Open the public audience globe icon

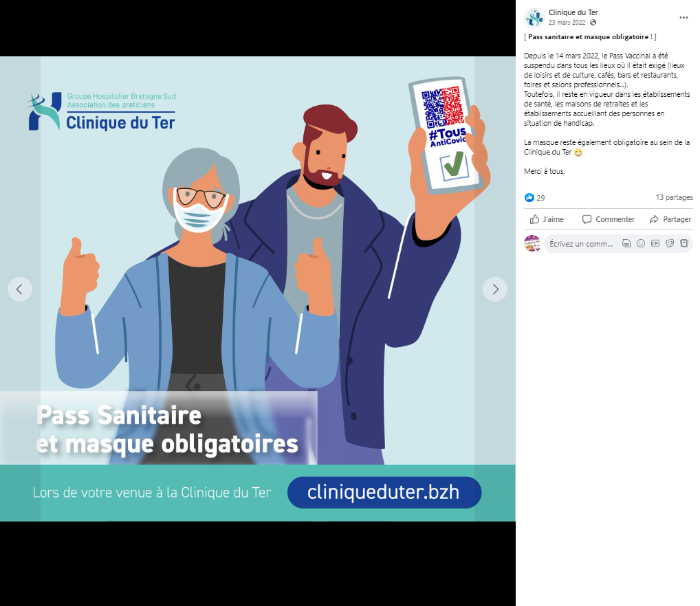(593, 23)
